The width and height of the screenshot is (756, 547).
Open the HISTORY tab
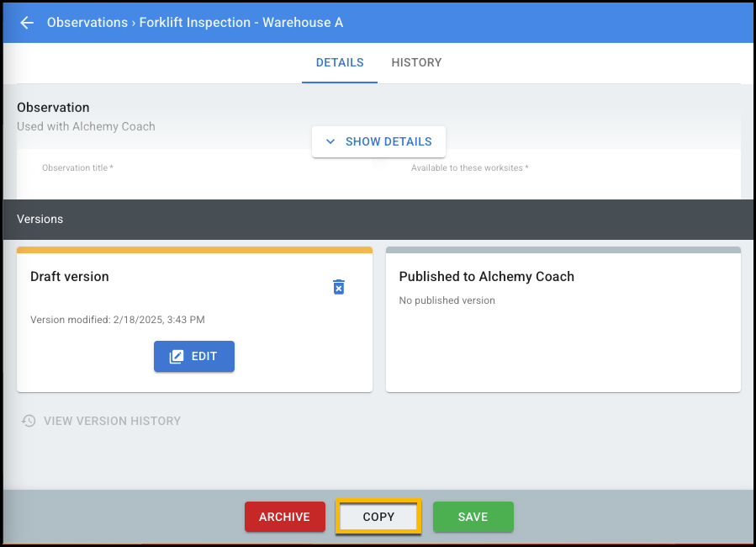(x=416, y=63)
